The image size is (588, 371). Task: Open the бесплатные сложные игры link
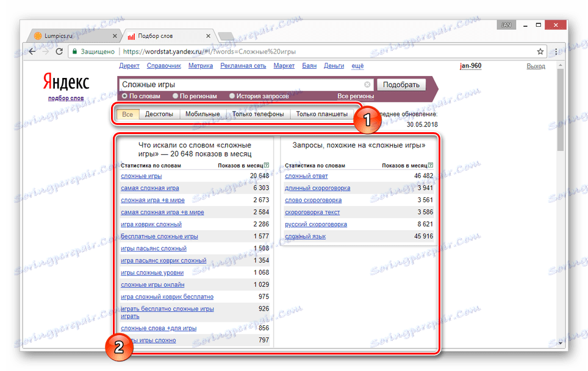pyautogui.click(x=159, y=236)
